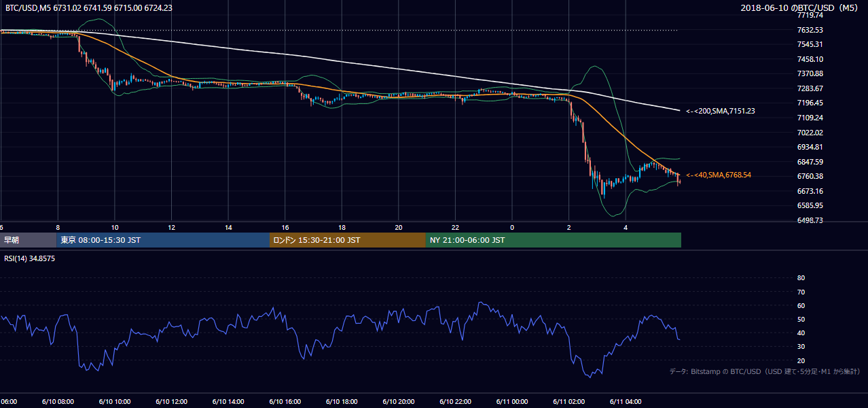868x408 pixels.
Task: Click RSI scale value 60
Action: tap(801, 305)
